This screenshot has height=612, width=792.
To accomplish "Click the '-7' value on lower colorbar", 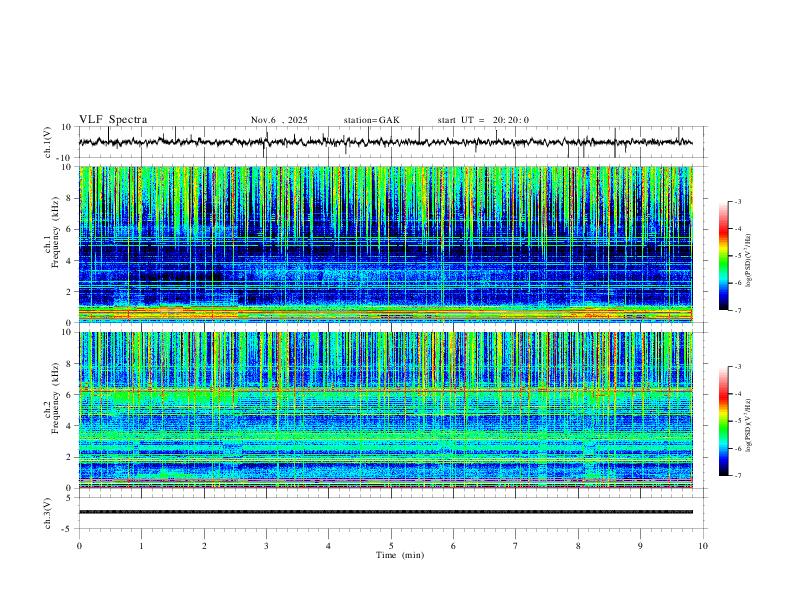I will point(737,476).
